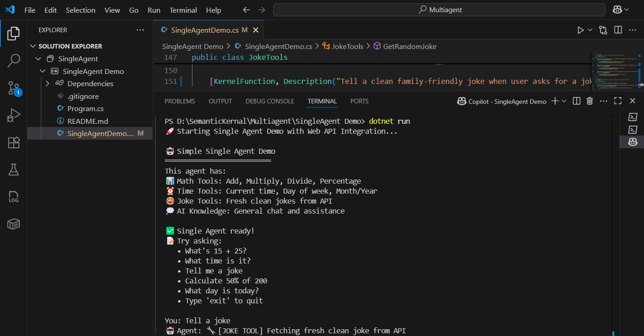644x336 pixels.
Task: Split the terminal panel
Action: pyautogui.click(x=576, y=101)
